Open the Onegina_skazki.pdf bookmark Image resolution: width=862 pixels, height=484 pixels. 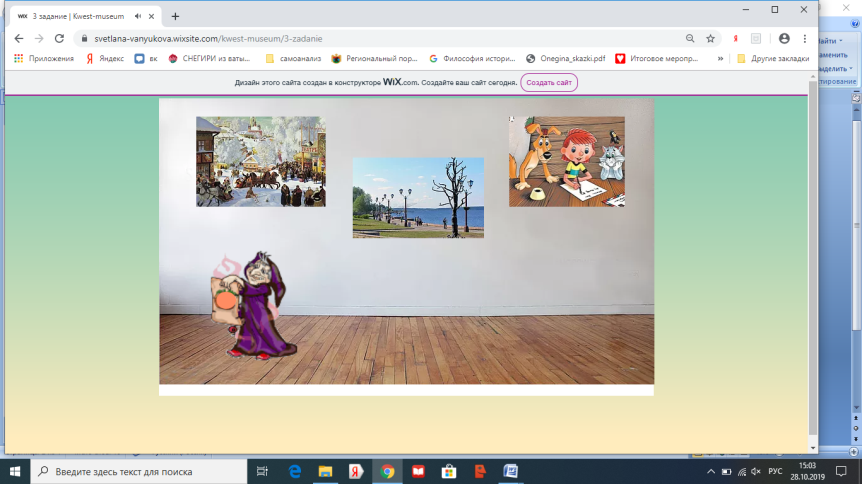coord(566,58)
